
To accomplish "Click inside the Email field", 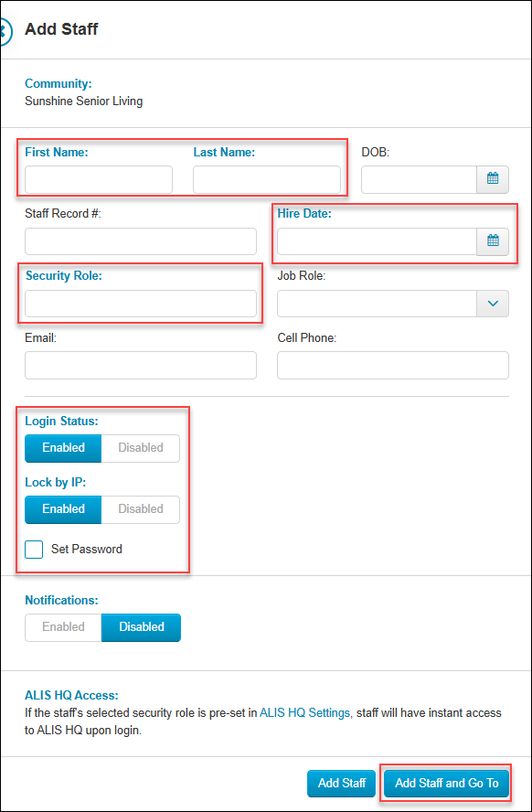I will 140,365.
